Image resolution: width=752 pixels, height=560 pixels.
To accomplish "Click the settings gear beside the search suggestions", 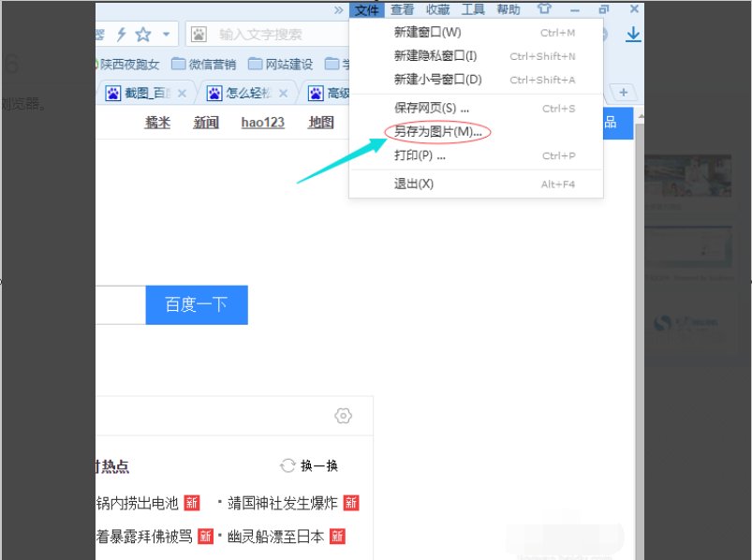I will (343, 415).
